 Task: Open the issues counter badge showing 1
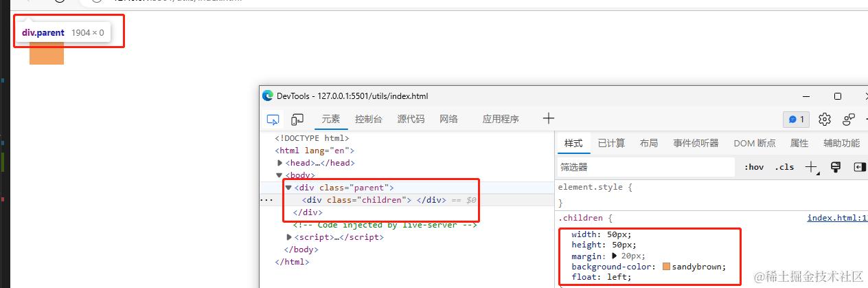click(797, 119)
